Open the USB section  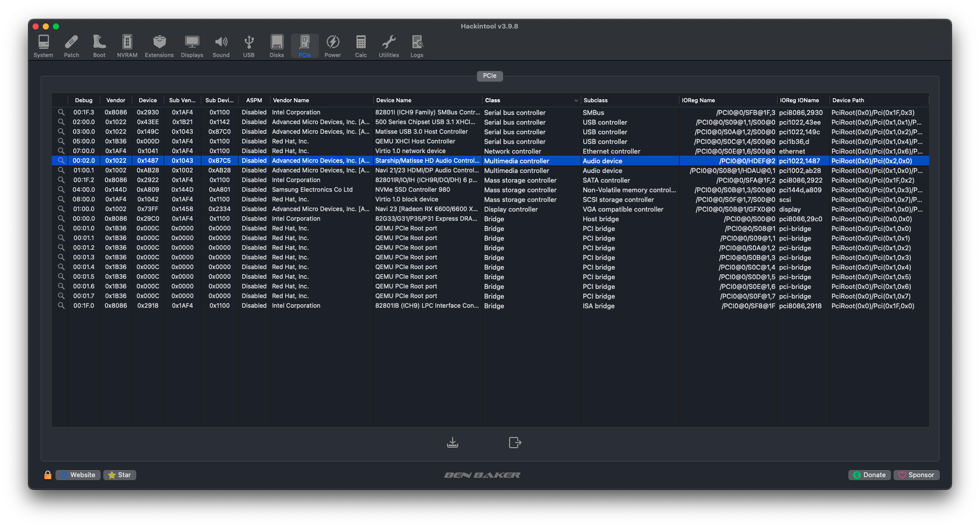click(249, 46)
